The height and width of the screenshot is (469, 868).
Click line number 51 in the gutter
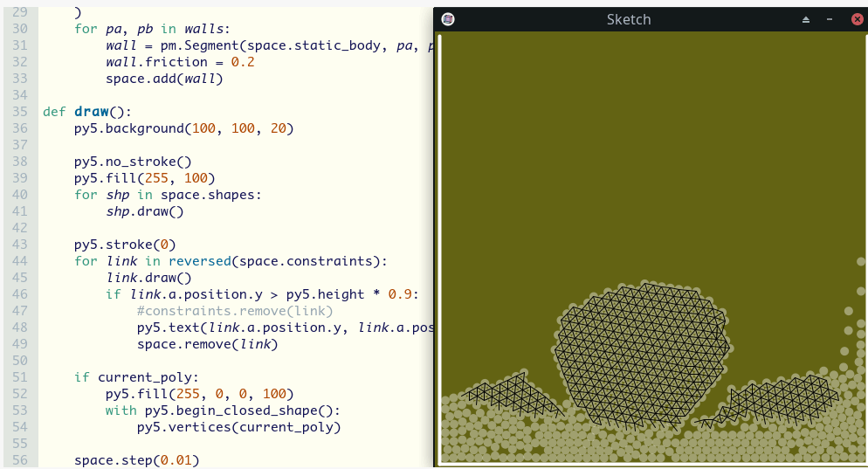[x=20, y=377]
